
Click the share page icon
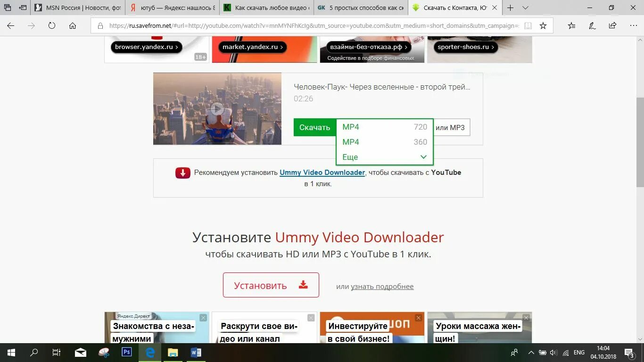[612, 26]
